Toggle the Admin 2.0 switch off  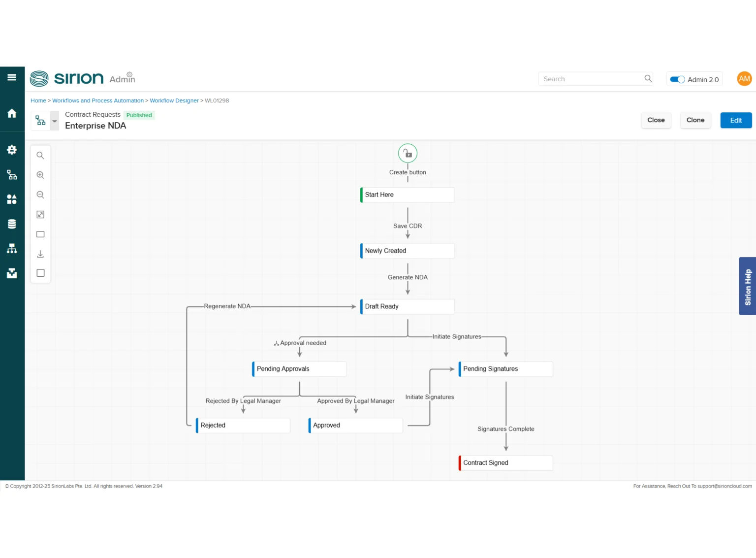(677, 79)
